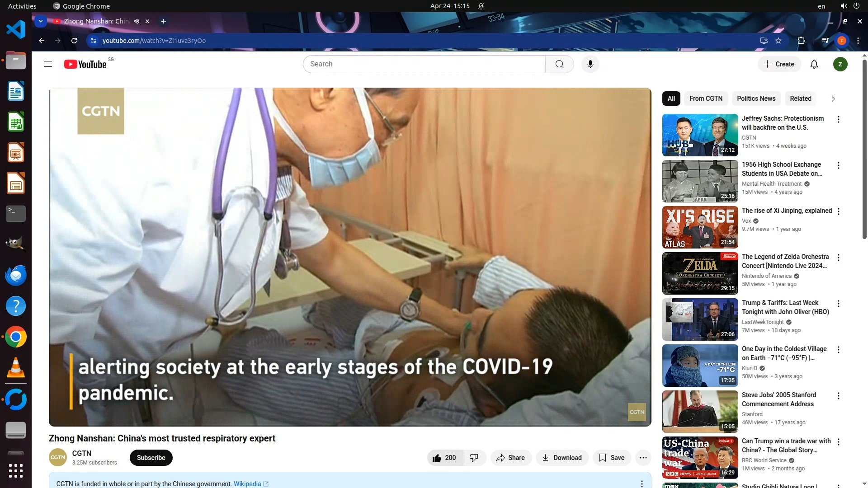Open Chrome media control icon
This screenshot has height=488, width=868.
(825, 41)
